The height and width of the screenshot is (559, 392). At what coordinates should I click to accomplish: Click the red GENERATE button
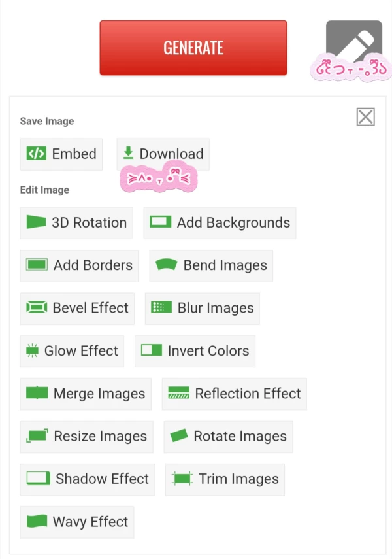(x=193, y=48)
